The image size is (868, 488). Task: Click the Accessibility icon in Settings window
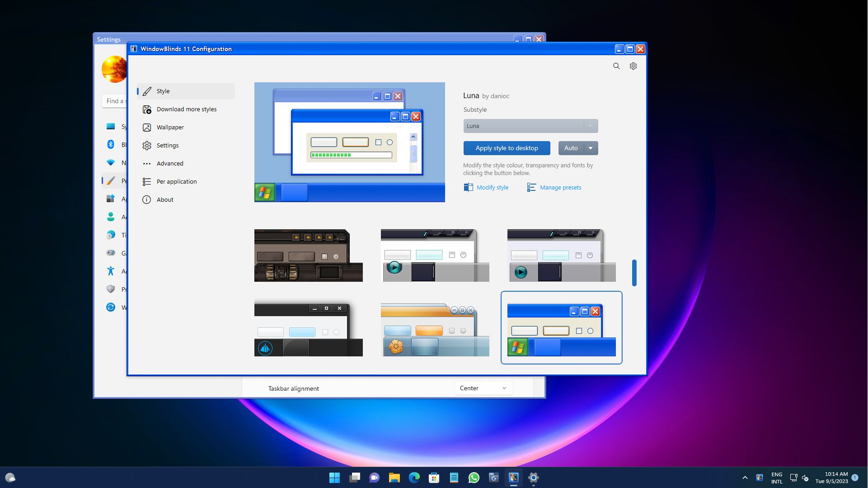[x=111, y=271]
